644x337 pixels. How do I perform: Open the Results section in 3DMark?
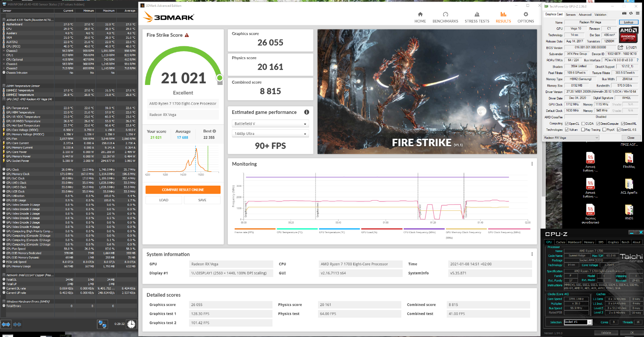click(503, 18)
